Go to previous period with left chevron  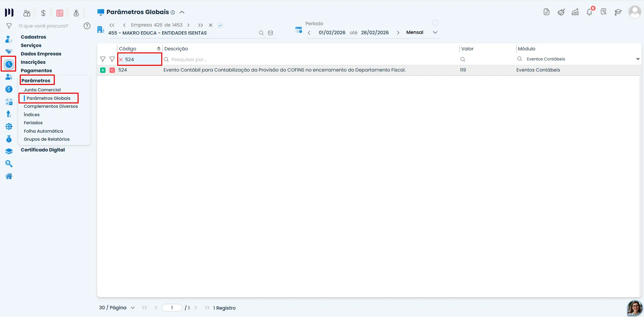pos(309,33)
